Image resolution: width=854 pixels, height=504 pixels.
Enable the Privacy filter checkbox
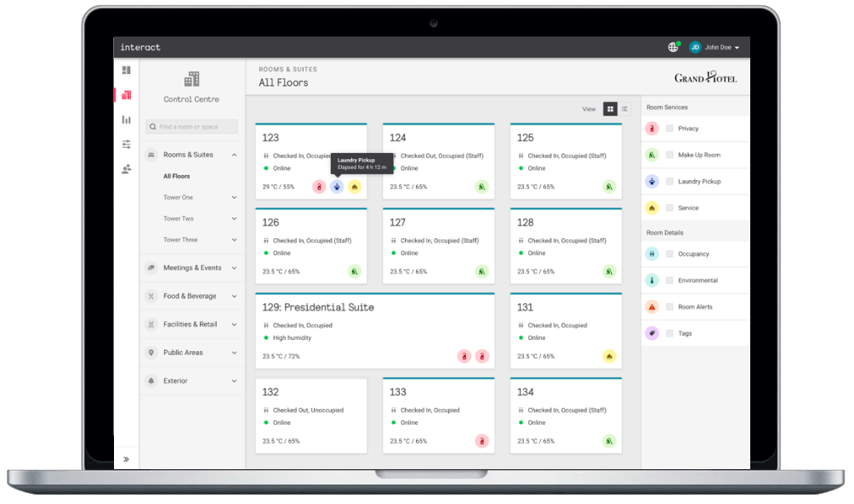(670, 128)
